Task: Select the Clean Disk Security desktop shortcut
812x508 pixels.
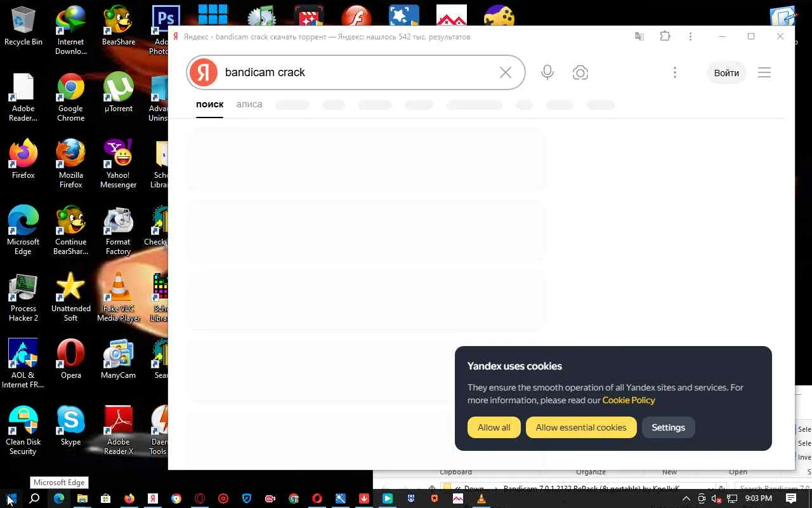Action: pos(23,431)
